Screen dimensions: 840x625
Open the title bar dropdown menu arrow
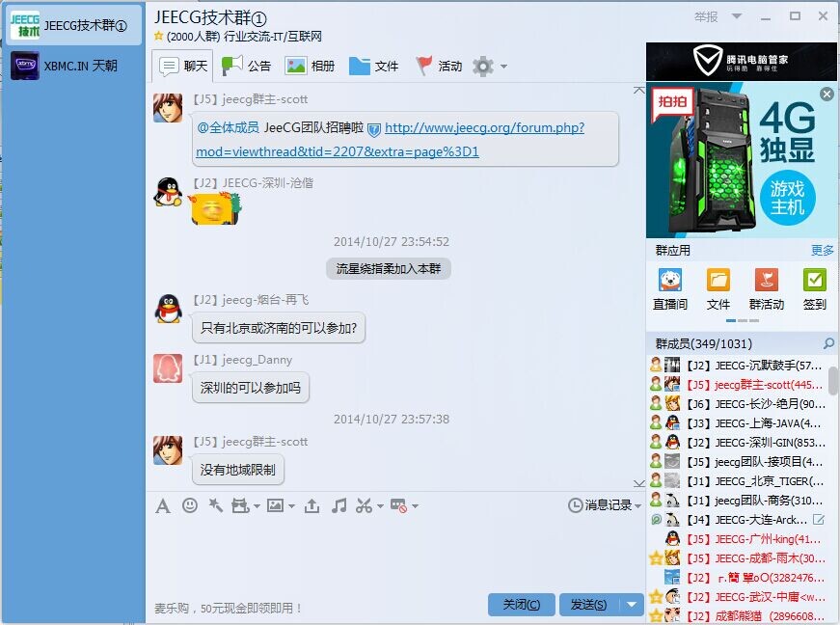pos(737,16)
